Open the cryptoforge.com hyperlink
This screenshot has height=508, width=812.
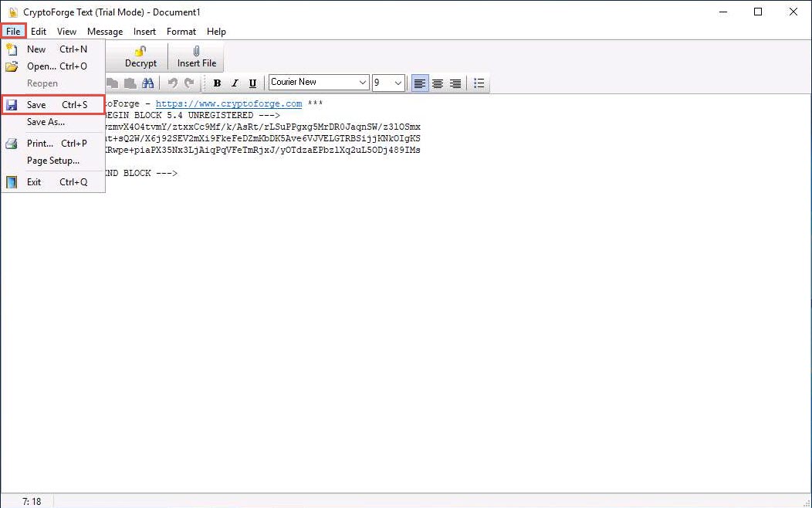228,103
